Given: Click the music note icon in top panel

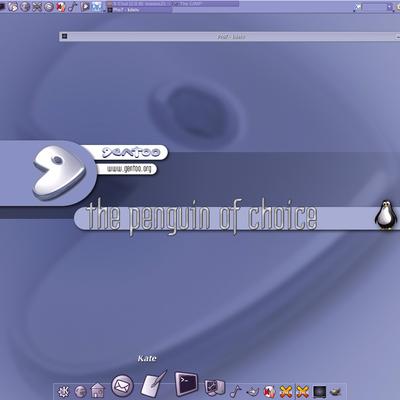Looking at the screenshot, I should 72,6.
